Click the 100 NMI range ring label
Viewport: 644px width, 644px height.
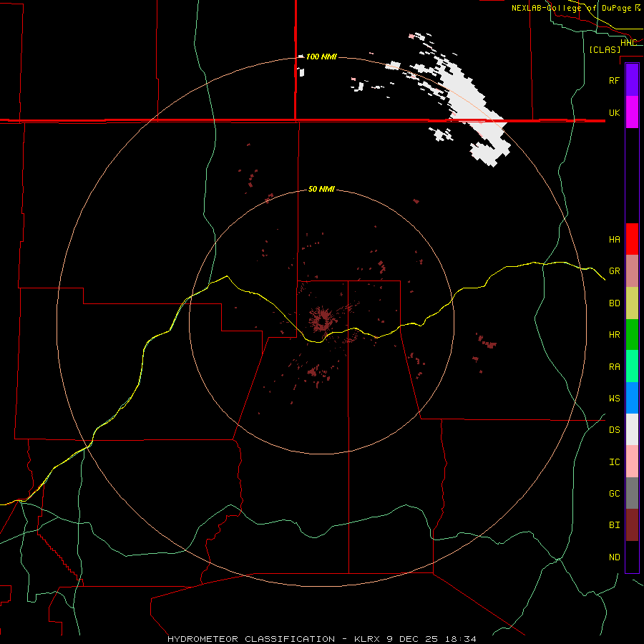point(321,57)
